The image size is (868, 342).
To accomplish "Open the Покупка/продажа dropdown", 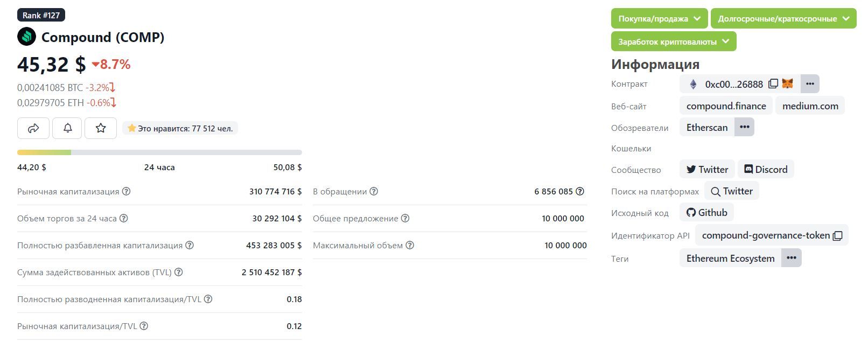I will click(659, 18).
